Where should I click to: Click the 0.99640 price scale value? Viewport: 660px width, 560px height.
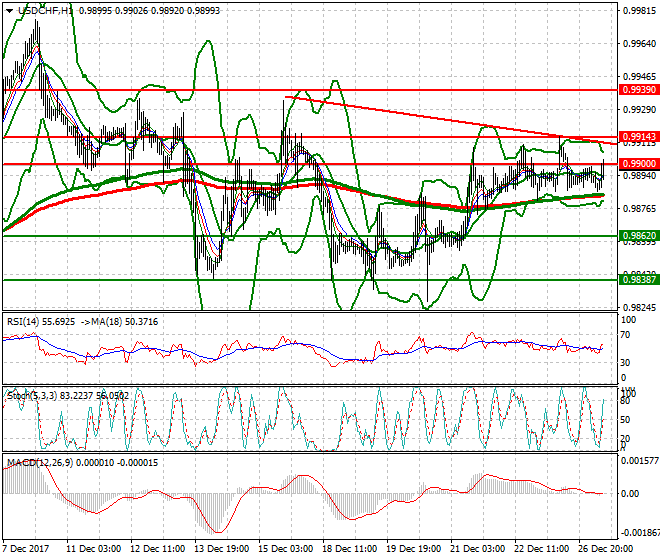(x=639, y=44)
